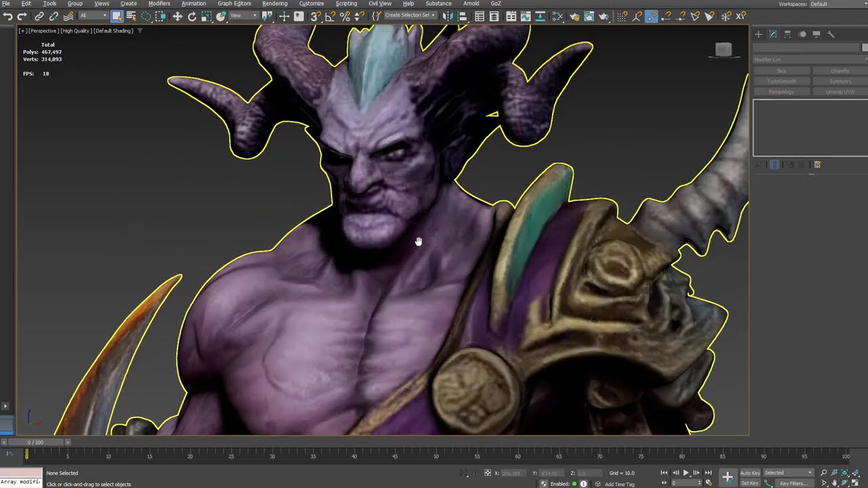
Task: Open the Schematic View icon
Action: [x=540, y=16]
